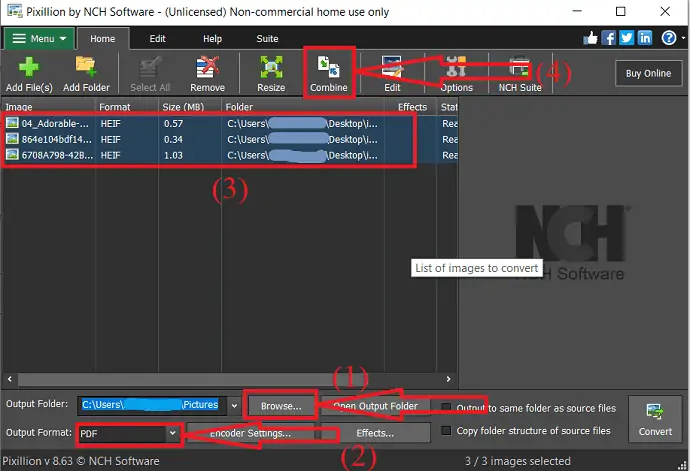
Task: Click the Twitter share icon
Action: (x=627, y=38)
